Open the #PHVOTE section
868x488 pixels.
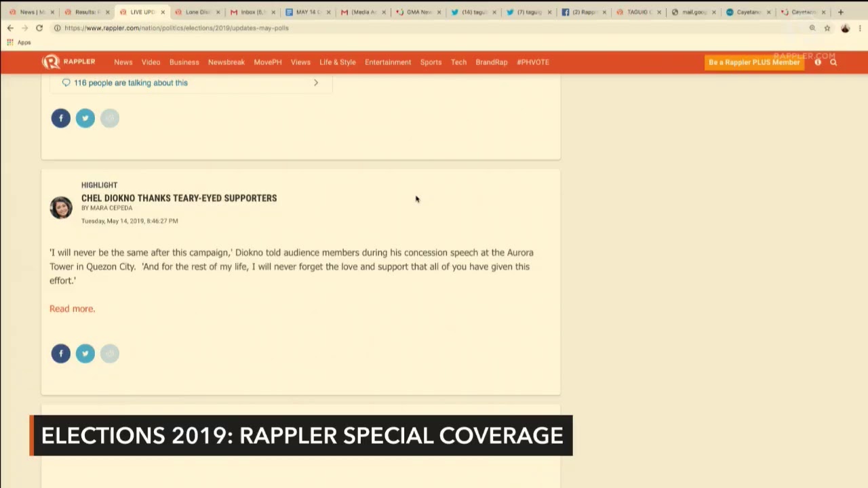[x=533, y=62]
